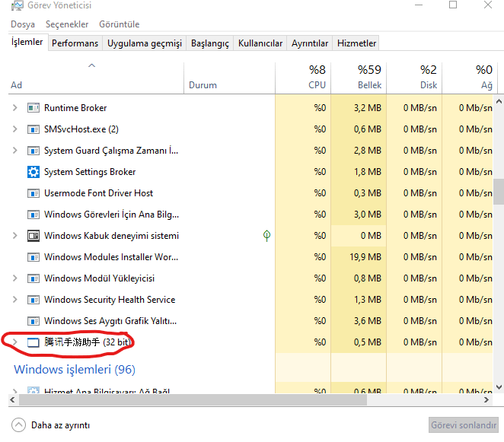
Task: Switch to the Kullanıcılar tab
Action: [x=260, y=43]
